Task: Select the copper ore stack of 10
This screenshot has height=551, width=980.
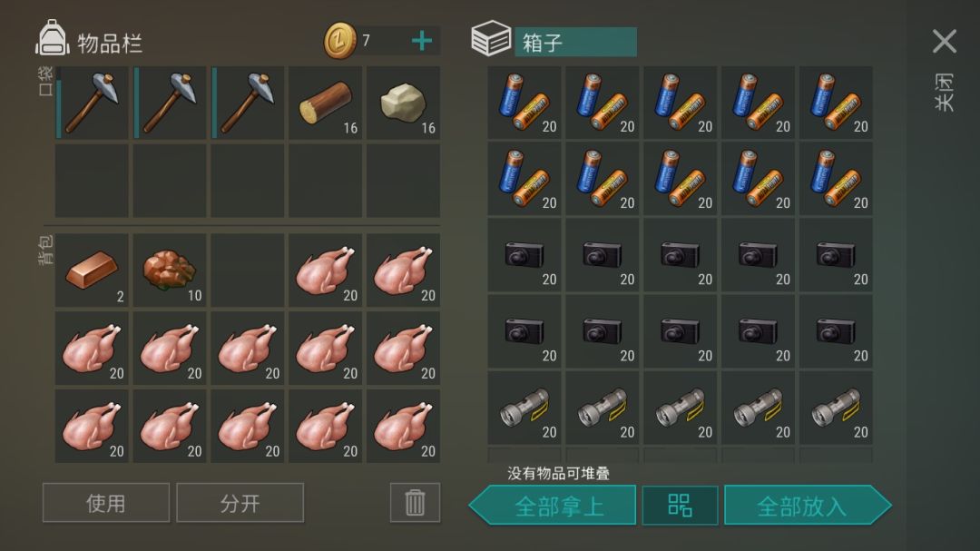Action: (x=170, y=271)
